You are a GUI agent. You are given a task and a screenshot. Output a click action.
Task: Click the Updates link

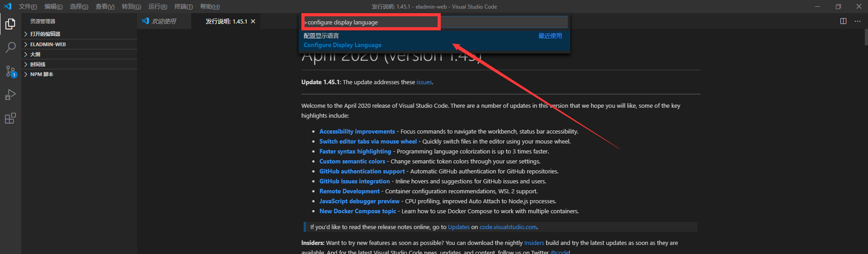(459, 227)
